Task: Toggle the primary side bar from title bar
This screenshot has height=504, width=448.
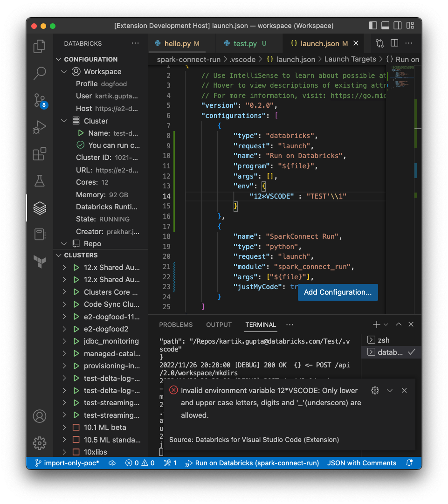Action: (x=373, y=25)
